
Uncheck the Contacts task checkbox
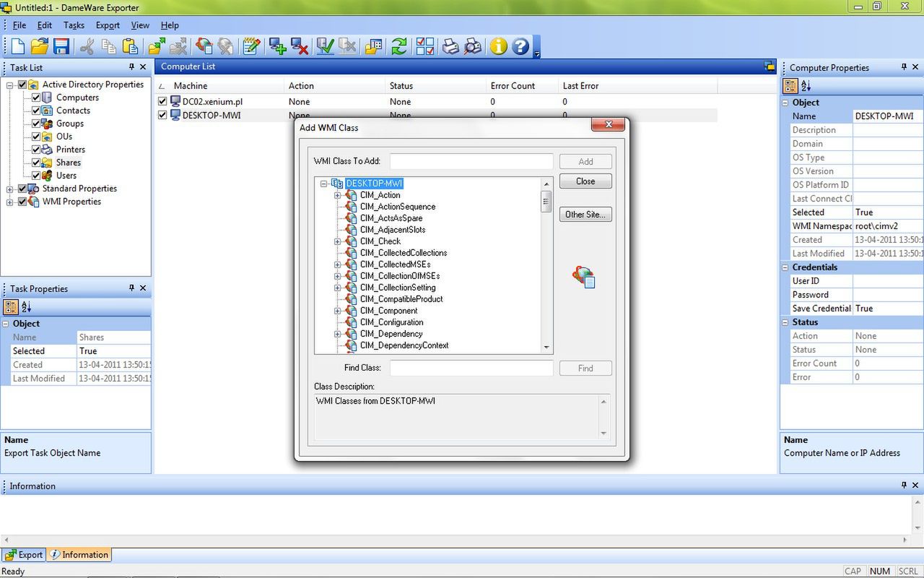coord(36,111)
